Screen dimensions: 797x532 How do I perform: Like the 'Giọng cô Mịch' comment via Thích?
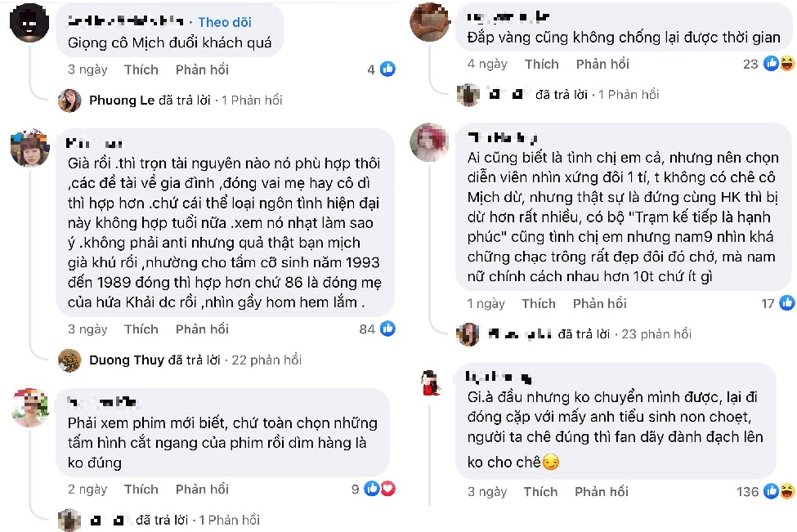(141, 69)
